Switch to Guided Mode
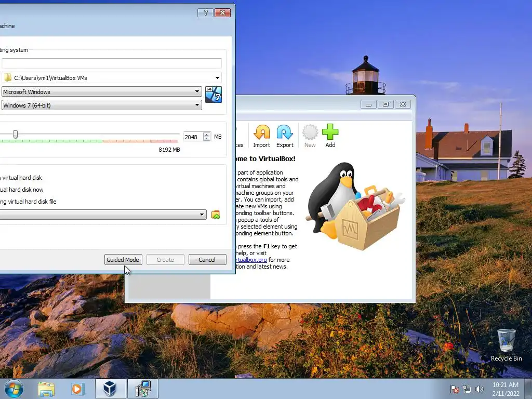The width and height of the screenshot is (532, 399). pos(123,260)
